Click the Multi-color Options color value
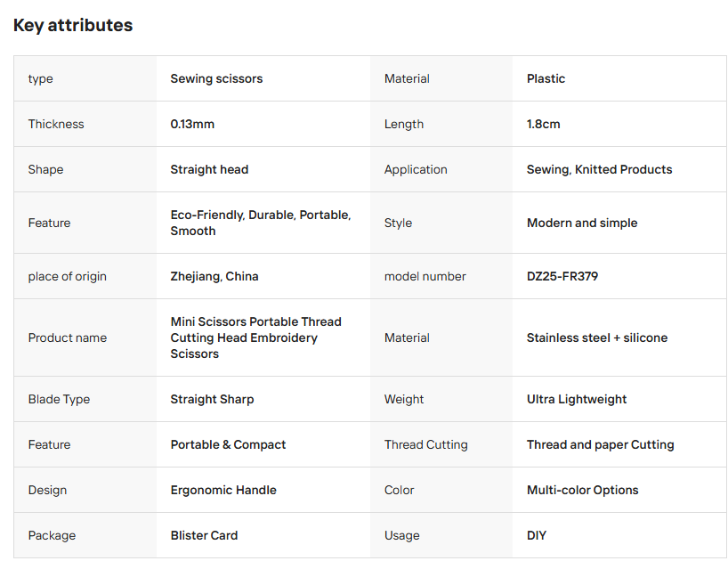The image size is (728, 561). click(582, 490)
